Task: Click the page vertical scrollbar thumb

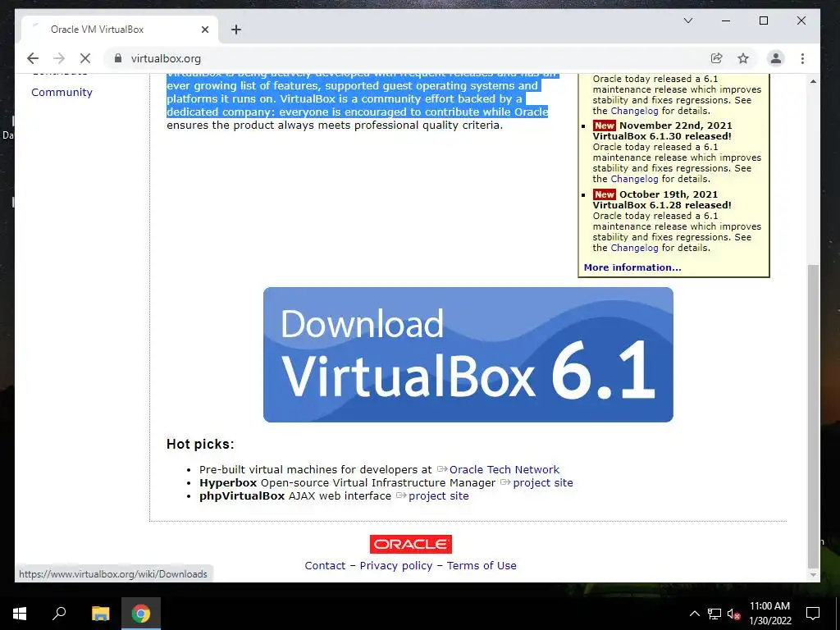Action: pyautogui.click(x=813, y=415)
